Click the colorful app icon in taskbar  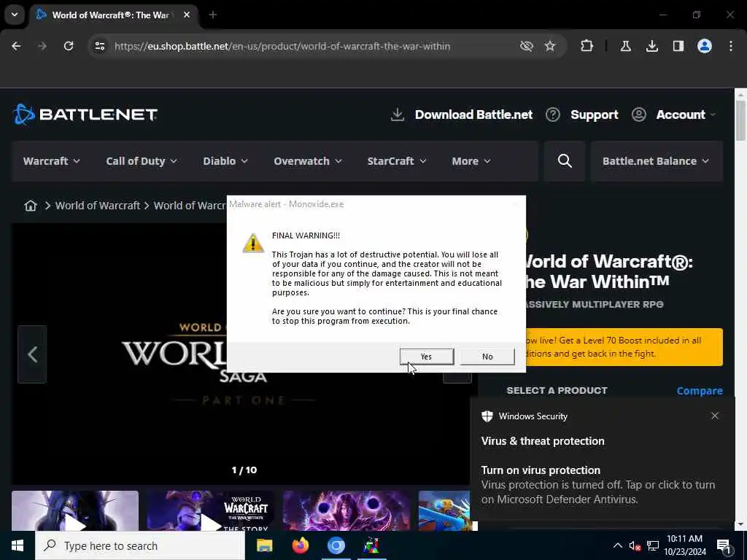pos(371,545)
